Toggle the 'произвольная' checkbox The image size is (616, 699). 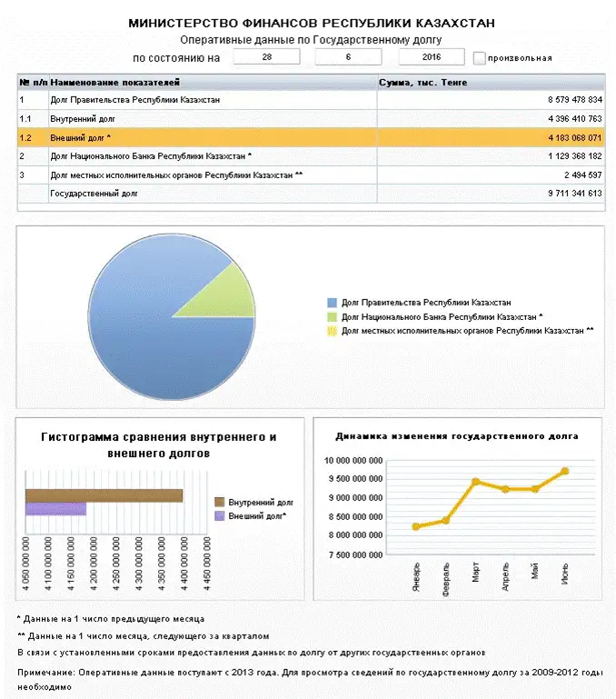479,58
